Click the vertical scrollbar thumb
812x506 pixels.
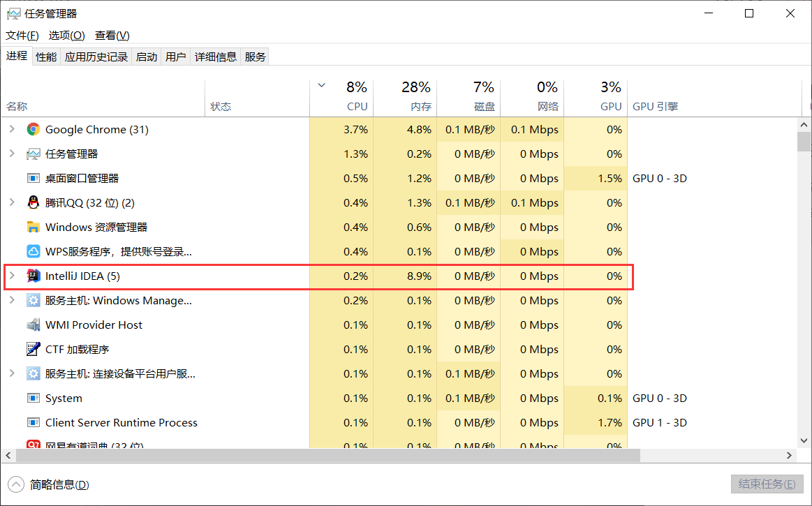click(804, 142)
